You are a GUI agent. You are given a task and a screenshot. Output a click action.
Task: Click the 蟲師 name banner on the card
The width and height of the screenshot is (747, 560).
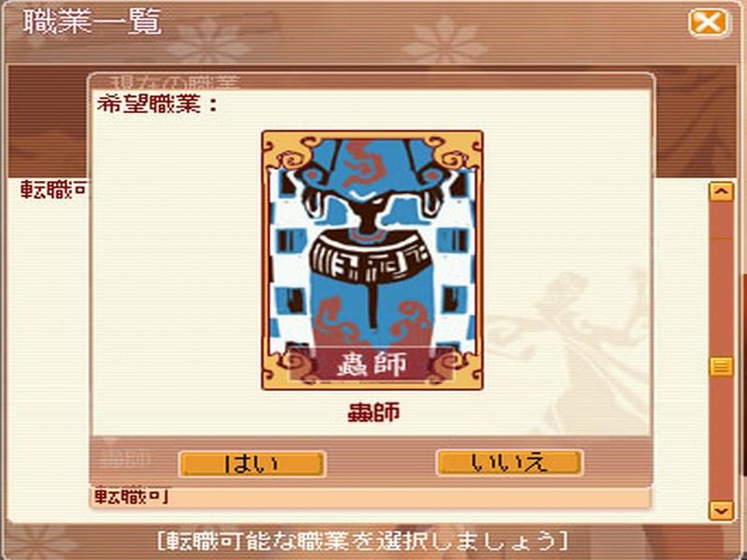click(x=372, y=364)
